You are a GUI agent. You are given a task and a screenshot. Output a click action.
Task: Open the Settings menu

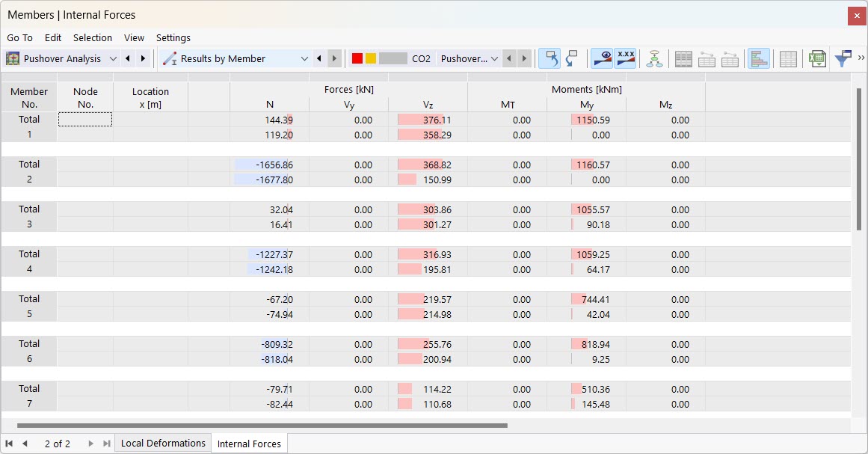(173, 37)
